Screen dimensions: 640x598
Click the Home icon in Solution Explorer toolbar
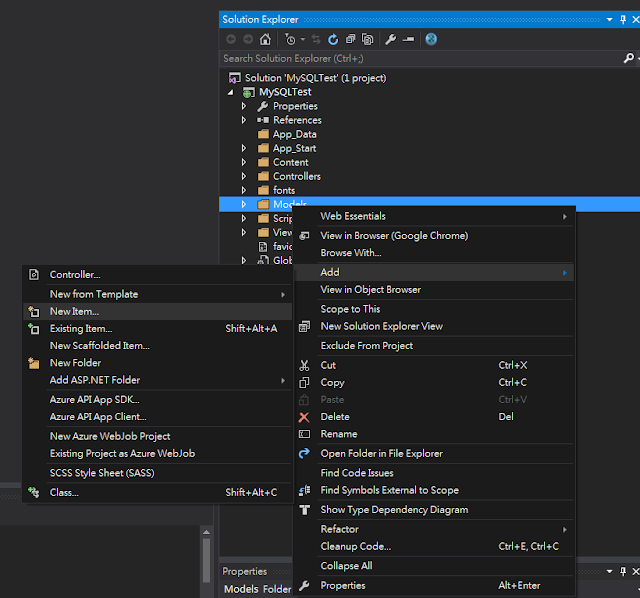coord(265,39)
